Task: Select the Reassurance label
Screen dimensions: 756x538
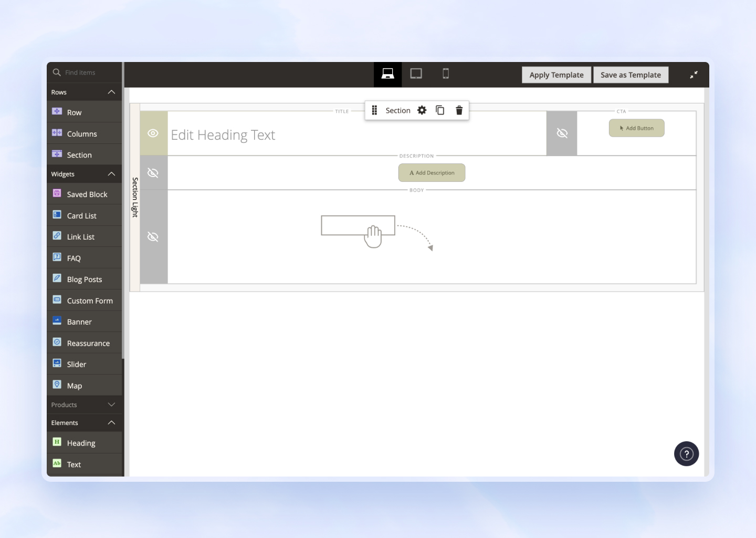Action: (x=88, y=343)
